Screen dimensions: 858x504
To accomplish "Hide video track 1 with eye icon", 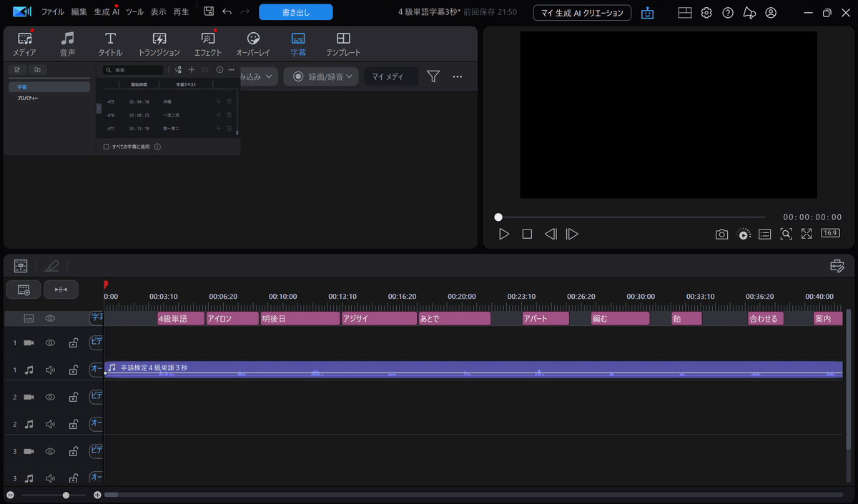I will 50,343.
